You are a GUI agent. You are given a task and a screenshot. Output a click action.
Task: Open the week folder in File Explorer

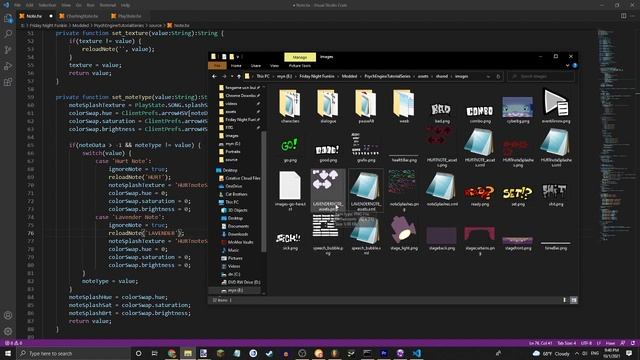click(404, 106)
